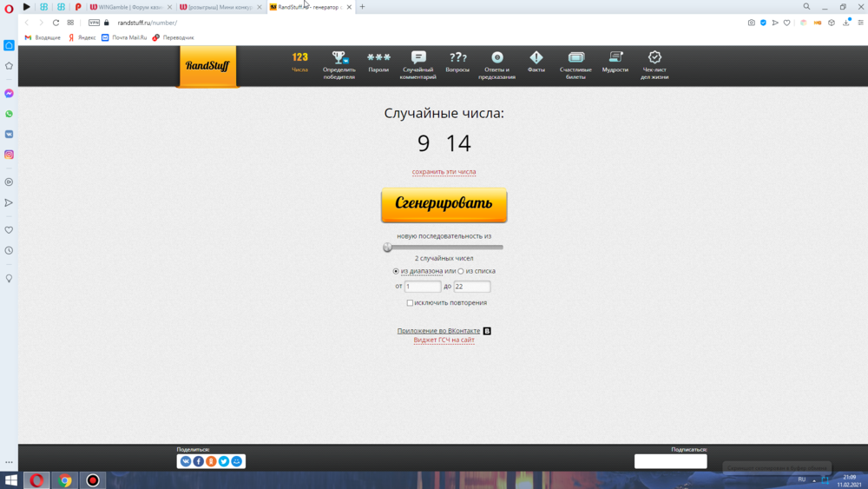Switch to the WINGamble forum tab
This screenshot has height=489, width=868.
click(126, 7)
